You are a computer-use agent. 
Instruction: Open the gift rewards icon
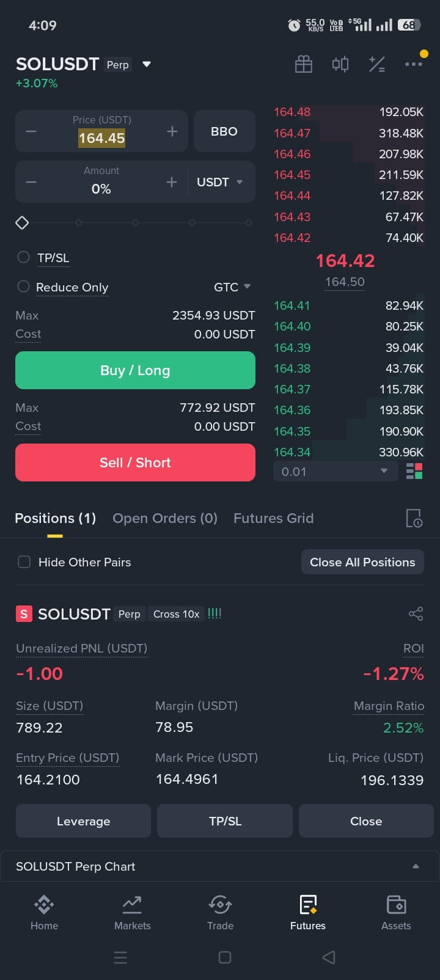click(304, 64)
